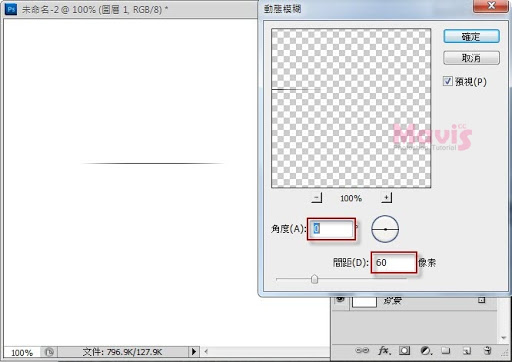Image resolution: width=512 pixels, height=362 pixels.
Task: Create a new layer
Action: [x=467, y=350]
